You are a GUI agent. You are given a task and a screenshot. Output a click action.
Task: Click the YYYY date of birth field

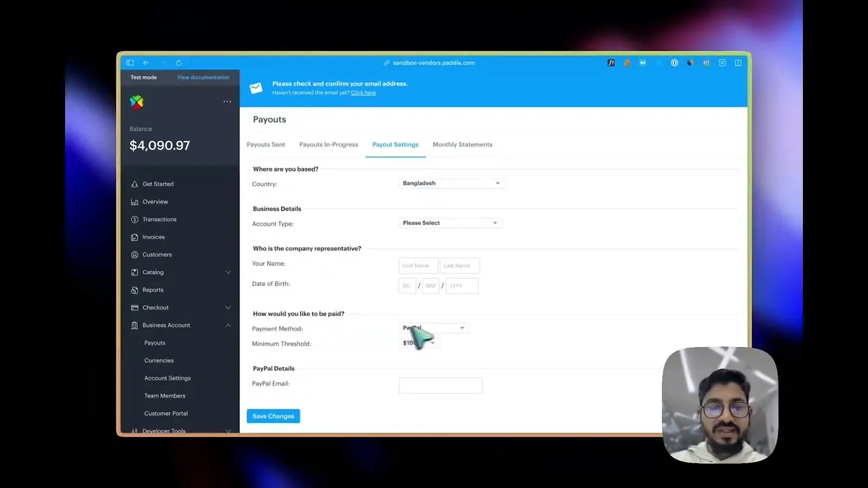click(462, 286)
